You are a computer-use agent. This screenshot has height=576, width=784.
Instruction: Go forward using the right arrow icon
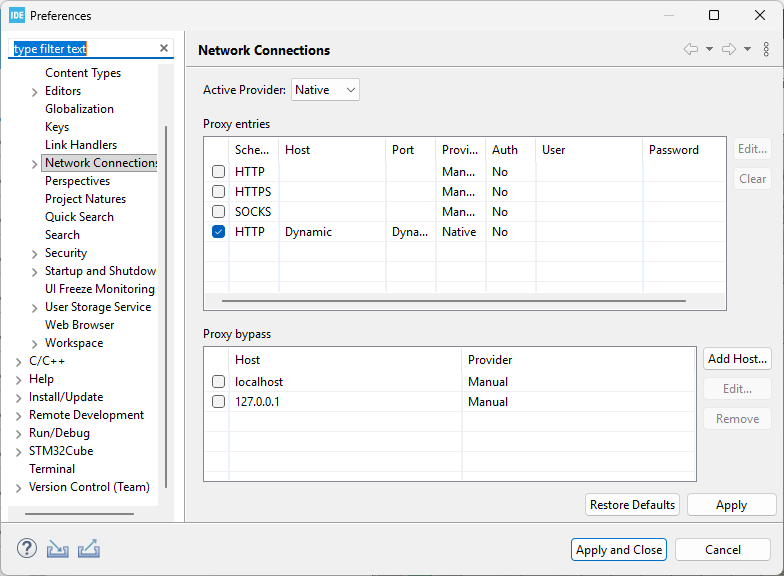[729, 49]
